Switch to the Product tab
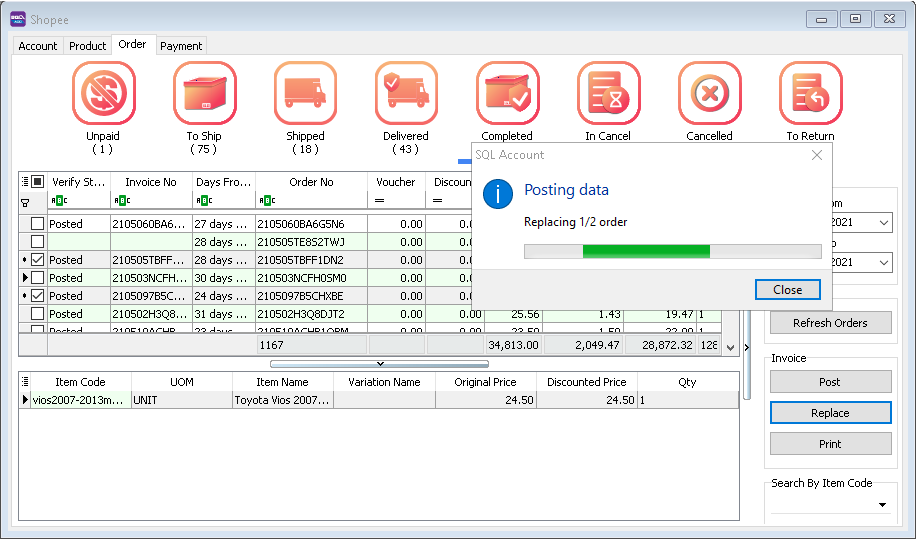This screenshot has width=916, height=539. pos(88,46)
